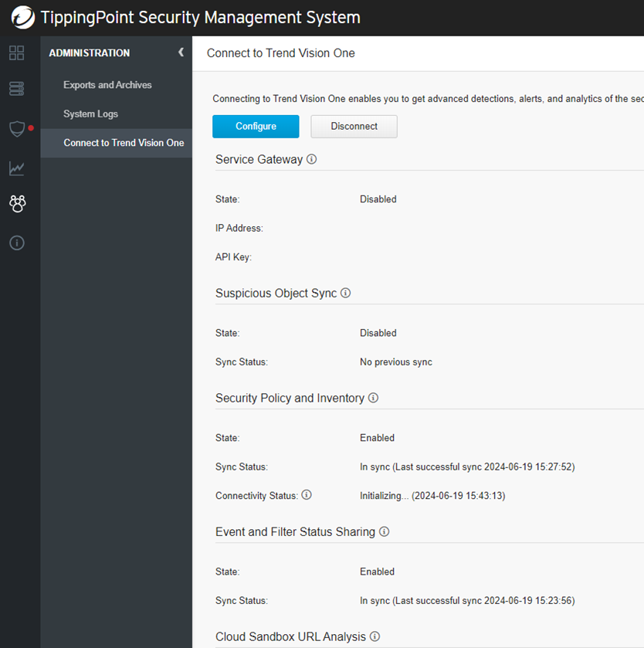Go to System Logs

click(x=90, y=114)
